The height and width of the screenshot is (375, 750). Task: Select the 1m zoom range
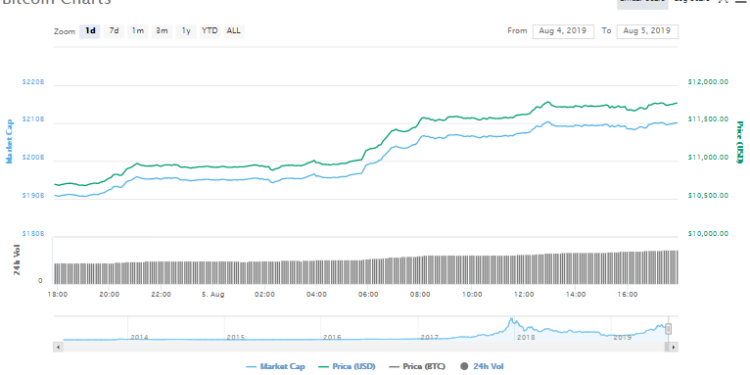138,31
